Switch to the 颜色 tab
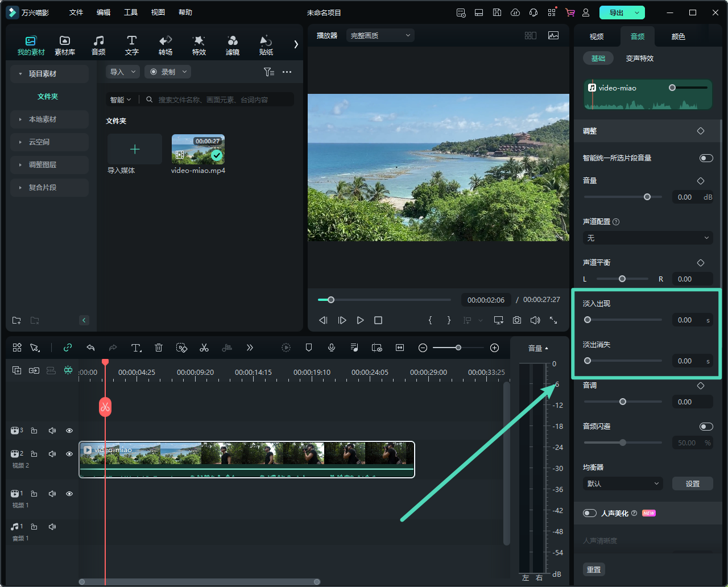This screenshot has height=587, width=728. point(678,36)
